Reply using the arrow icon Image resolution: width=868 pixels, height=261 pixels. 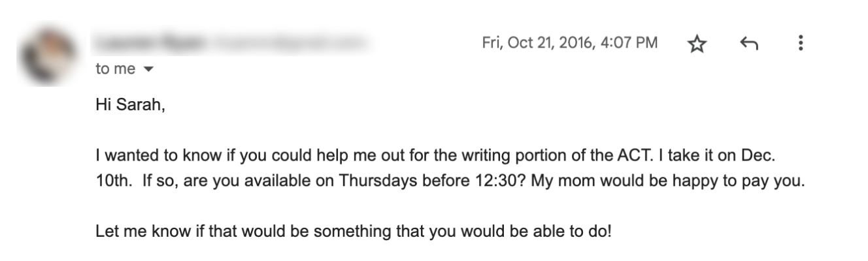(x=749, y=44)
